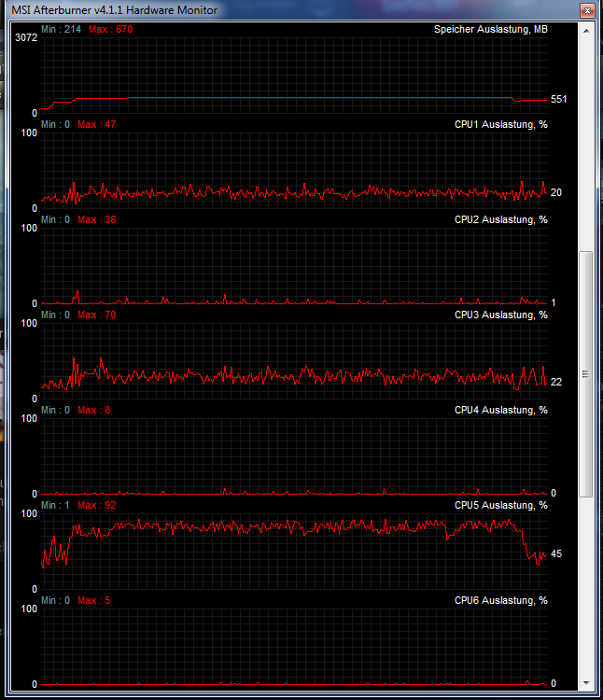Close the MSI Afterburner Hardware Monitor window
The image size is (603, 700).
point(587,10)
